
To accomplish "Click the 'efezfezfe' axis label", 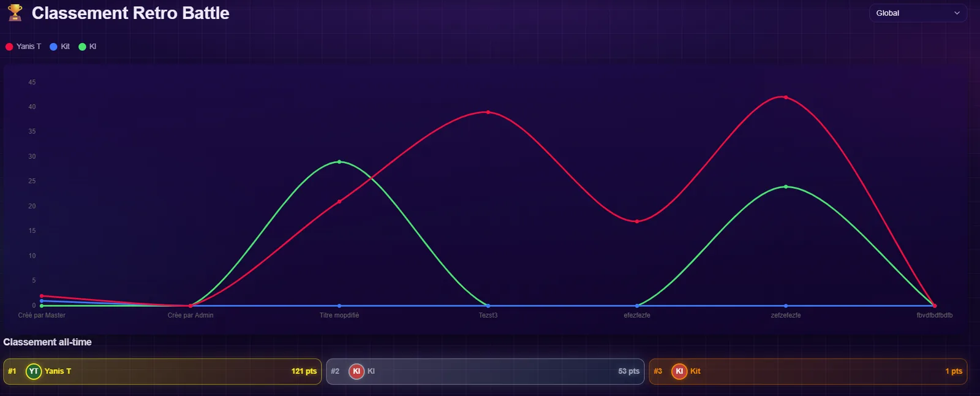I will pyautogui.click(x=637, y=315).
